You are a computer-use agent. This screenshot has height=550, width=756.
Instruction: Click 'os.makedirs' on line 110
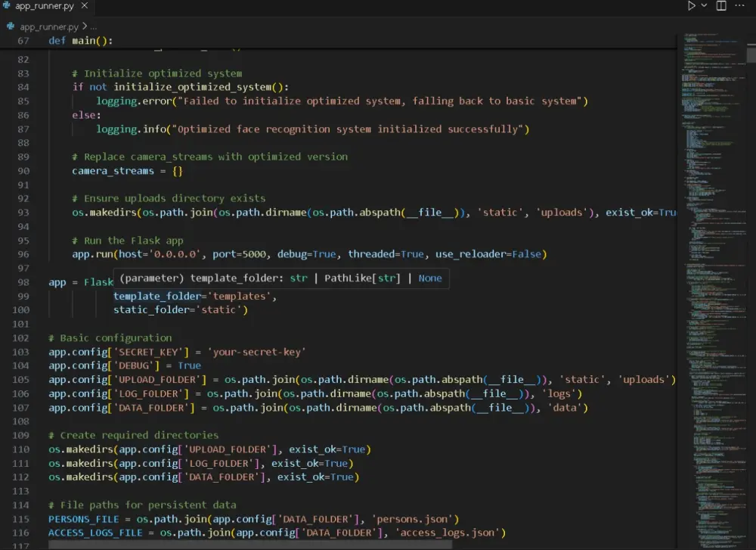tap(81, 449)
